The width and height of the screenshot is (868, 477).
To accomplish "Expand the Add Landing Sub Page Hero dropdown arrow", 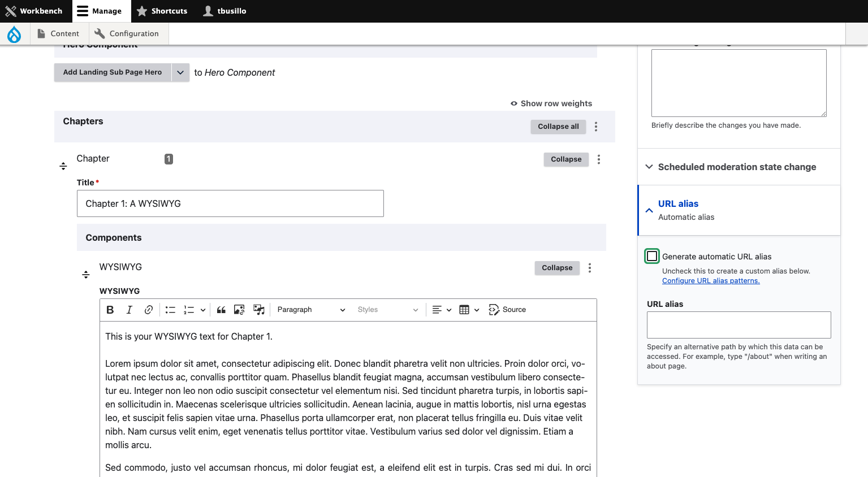I will 180,72.
